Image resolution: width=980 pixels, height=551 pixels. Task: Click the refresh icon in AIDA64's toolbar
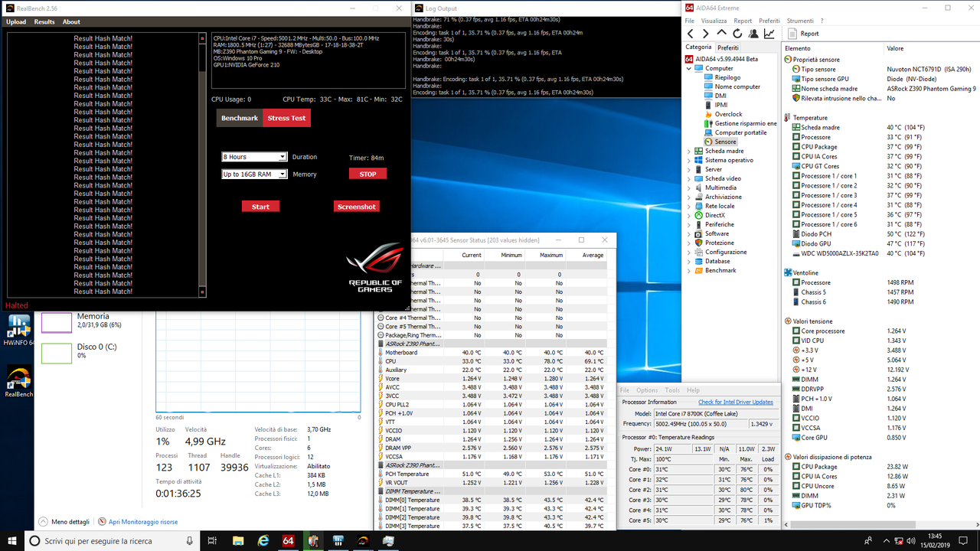point(737,33)
